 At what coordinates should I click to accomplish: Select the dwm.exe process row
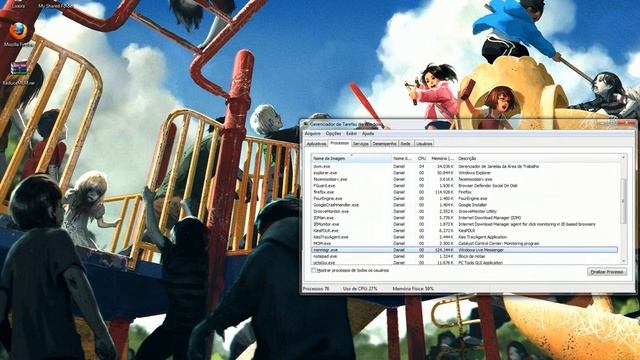[x=465, y=166]
